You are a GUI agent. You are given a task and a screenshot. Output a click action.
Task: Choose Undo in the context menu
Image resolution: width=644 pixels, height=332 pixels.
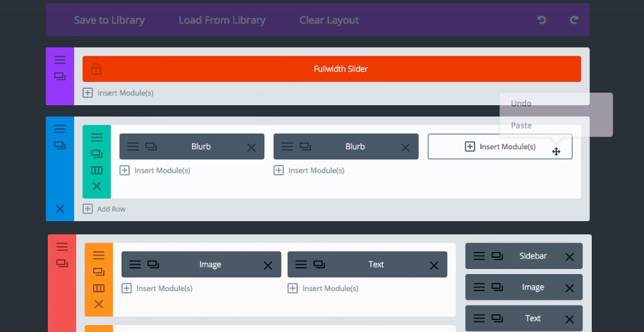[521, 103]
